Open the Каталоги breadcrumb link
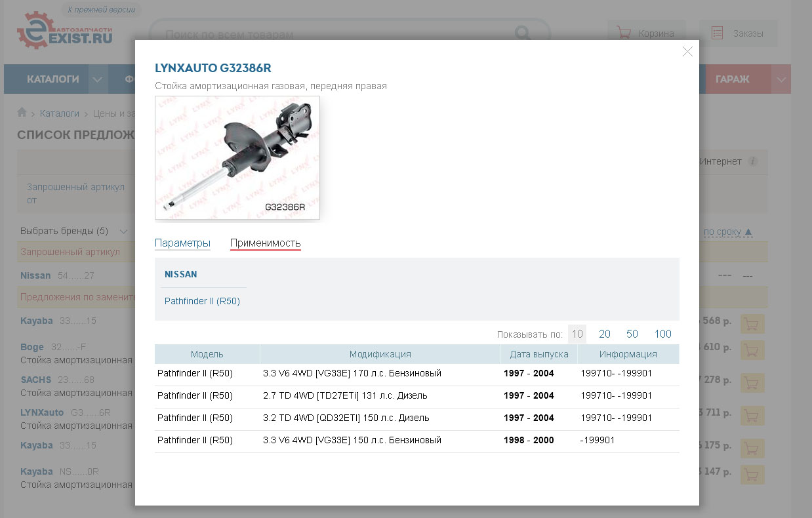 pyautogui.click(x=59, y=113)
